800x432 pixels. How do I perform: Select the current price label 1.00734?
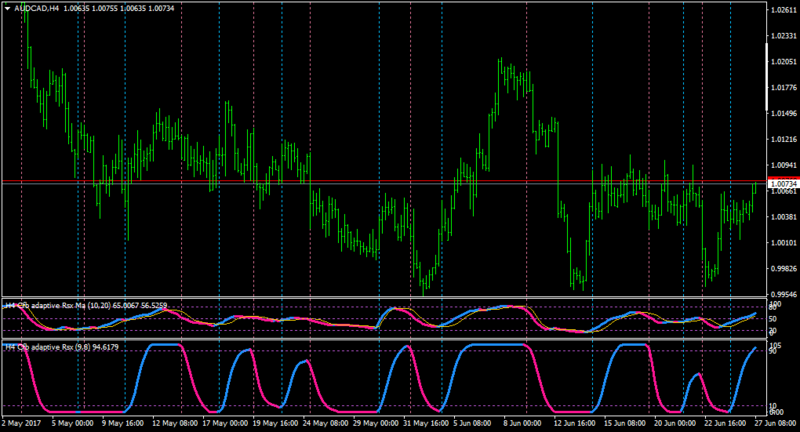coord(783,184)
